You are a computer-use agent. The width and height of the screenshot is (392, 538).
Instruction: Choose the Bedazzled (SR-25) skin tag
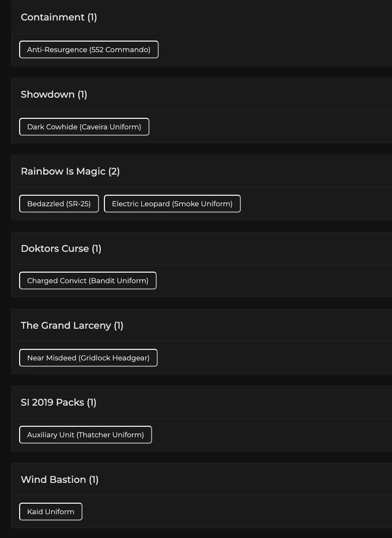click(59, 204)
